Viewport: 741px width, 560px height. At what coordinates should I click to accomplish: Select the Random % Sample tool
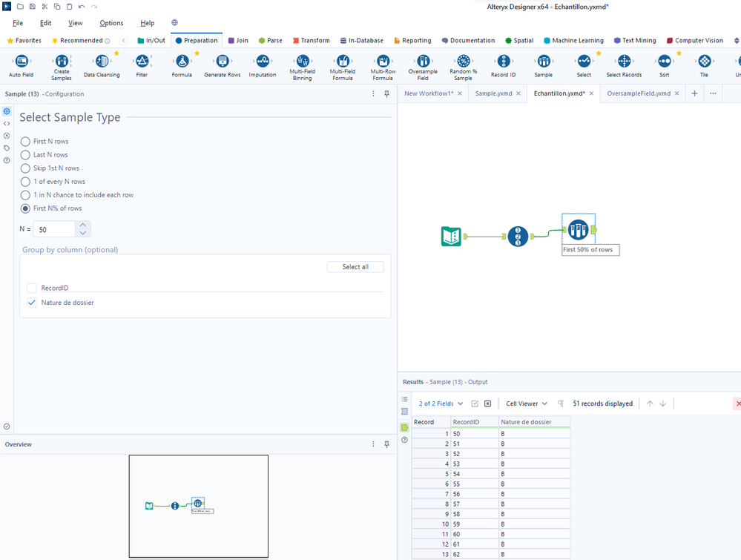tap(464, 62)
